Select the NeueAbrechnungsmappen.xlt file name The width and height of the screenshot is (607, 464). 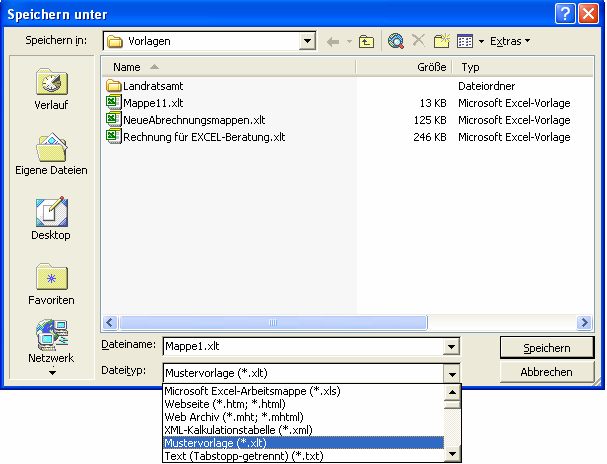(x=194, y=120)
